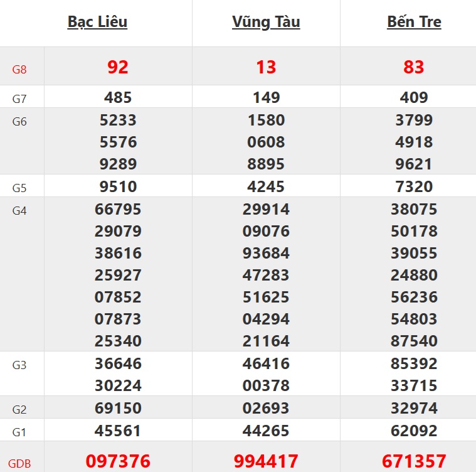Click Bến Tre special prize 671357
Viewport: 476px width, 472px height.
(x=414, y=462)
